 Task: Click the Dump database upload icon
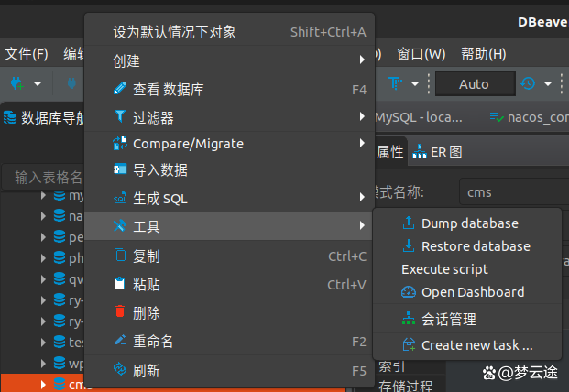pyautogui.click(x=409, y=223)
